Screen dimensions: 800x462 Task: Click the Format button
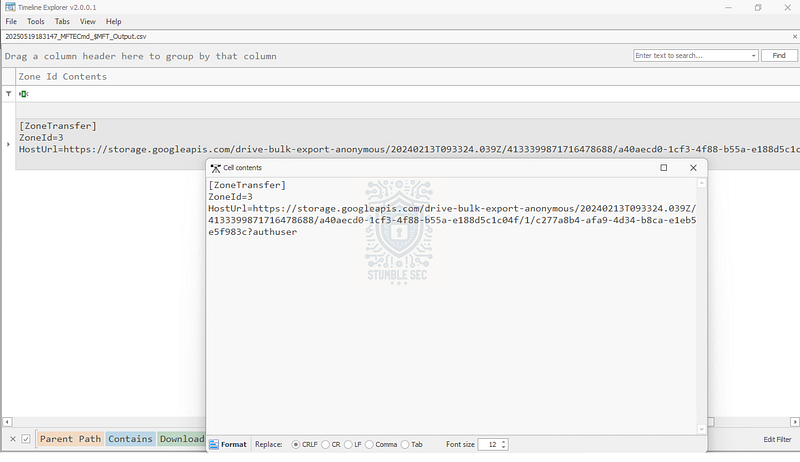pyautogui.click(x=228, y=445)
